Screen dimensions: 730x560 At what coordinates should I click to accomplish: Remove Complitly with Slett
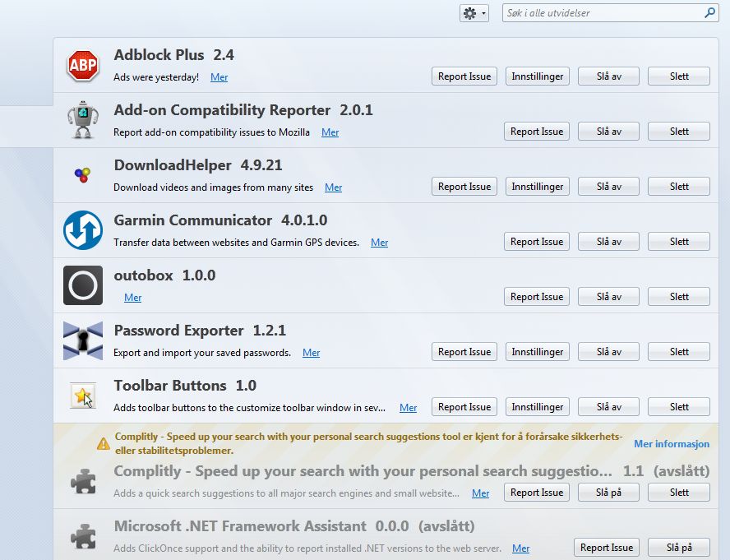click(679, 493)
